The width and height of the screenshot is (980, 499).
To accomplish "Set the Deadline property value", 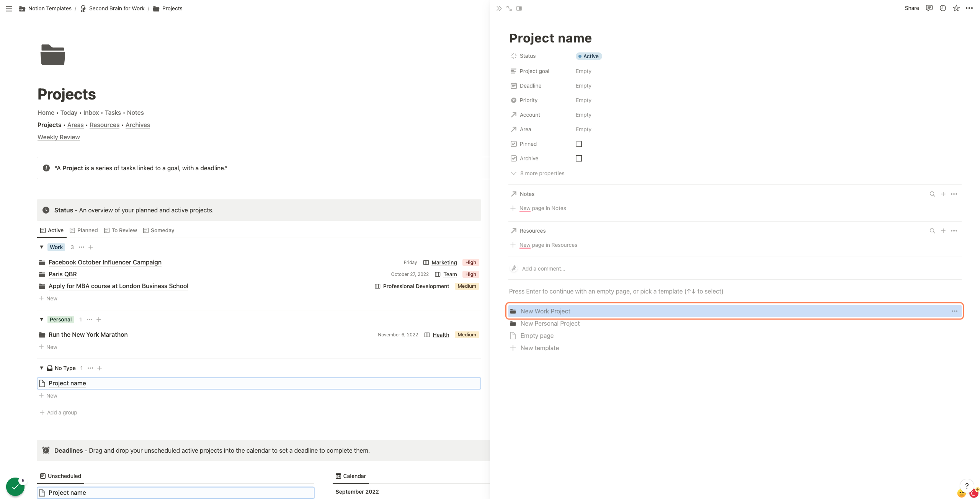I will [583, 86].
